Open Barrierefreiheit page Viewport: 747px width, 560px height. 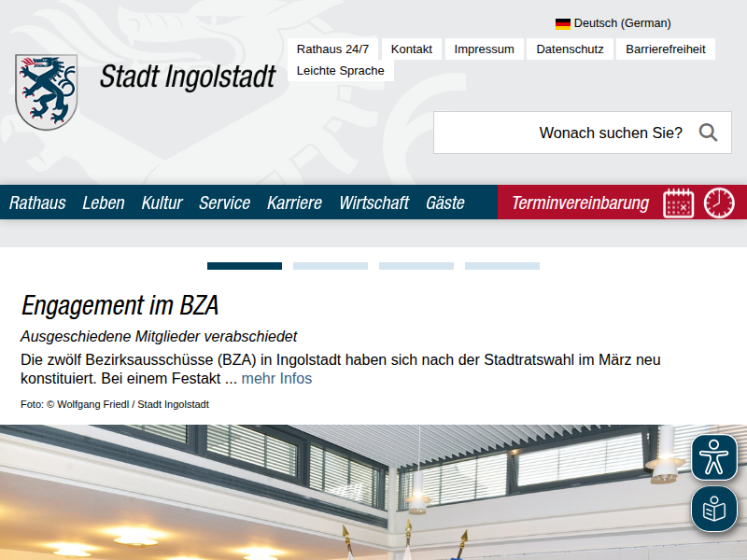[666, 49]
